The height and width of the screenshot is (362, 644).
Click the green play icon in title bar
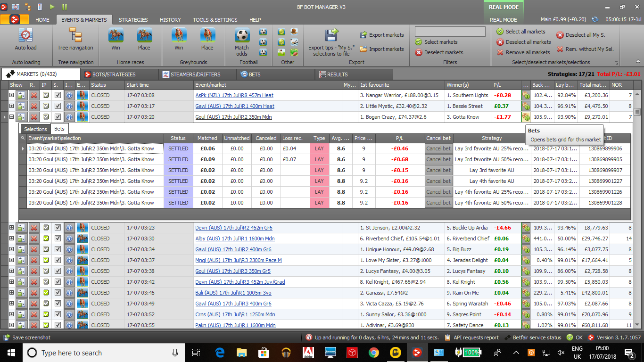pos(52,7)
